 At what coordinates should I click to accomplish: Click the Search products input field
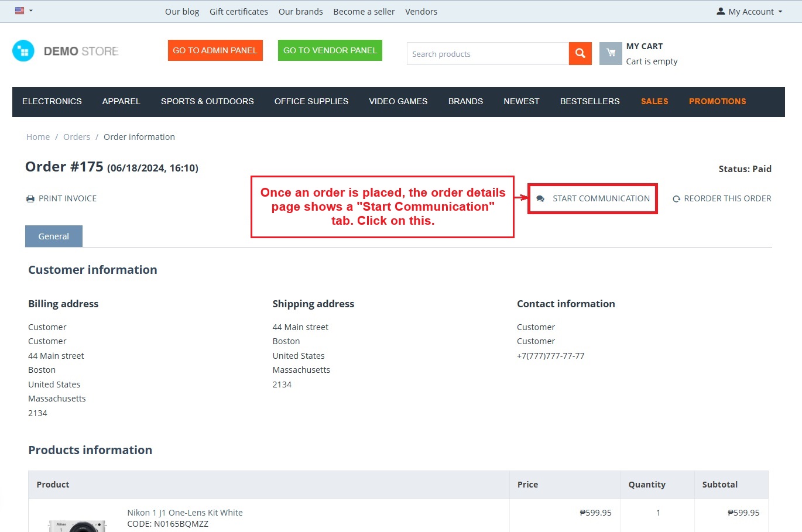tap(487, 54)
